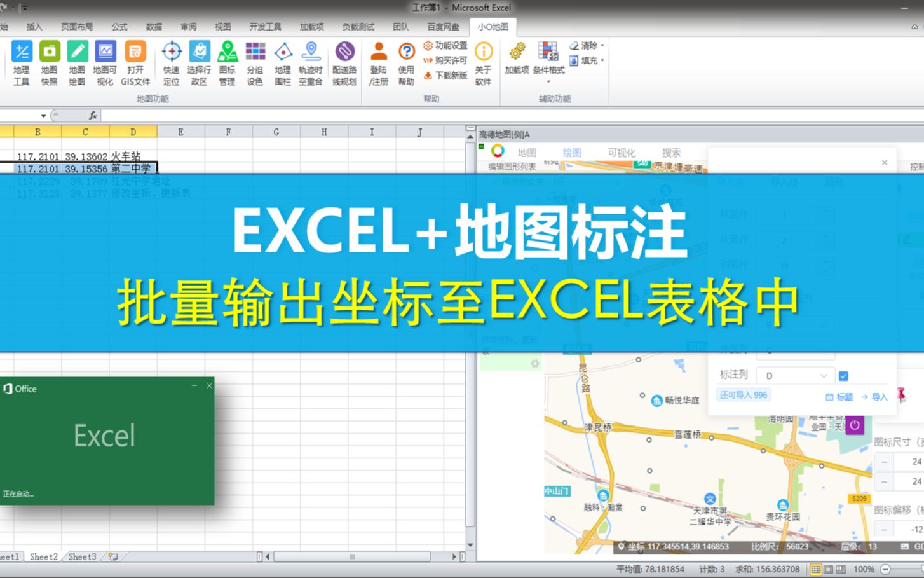
Task: Open 轨迹时空重合 track tool
Action: [311, 63]
